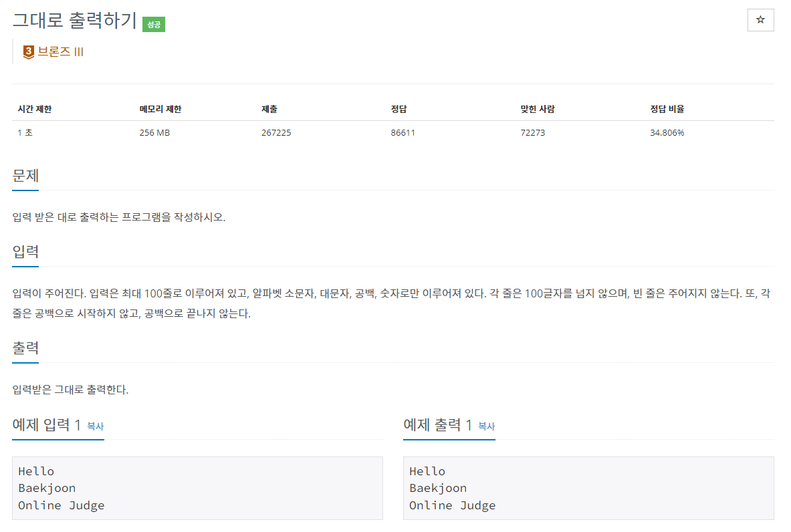Click the 맞힌 사람 column header
Screen dimensions: 791x532
coord(538,109)
